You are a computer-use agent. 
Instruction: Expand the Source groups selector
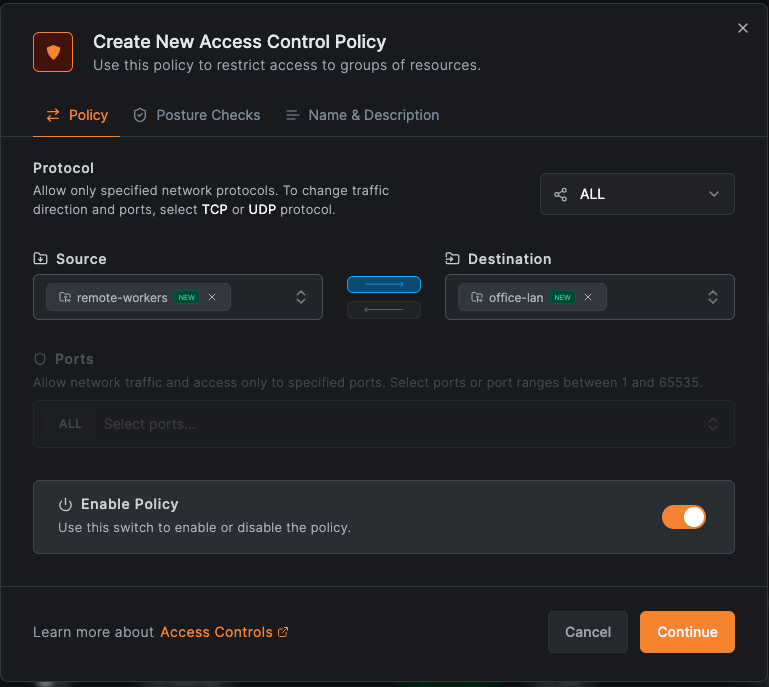coord(301,297)
